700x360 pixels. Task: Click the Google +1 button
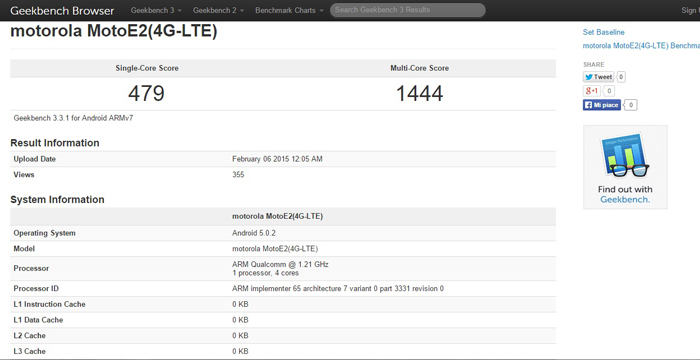coord(592,91)
